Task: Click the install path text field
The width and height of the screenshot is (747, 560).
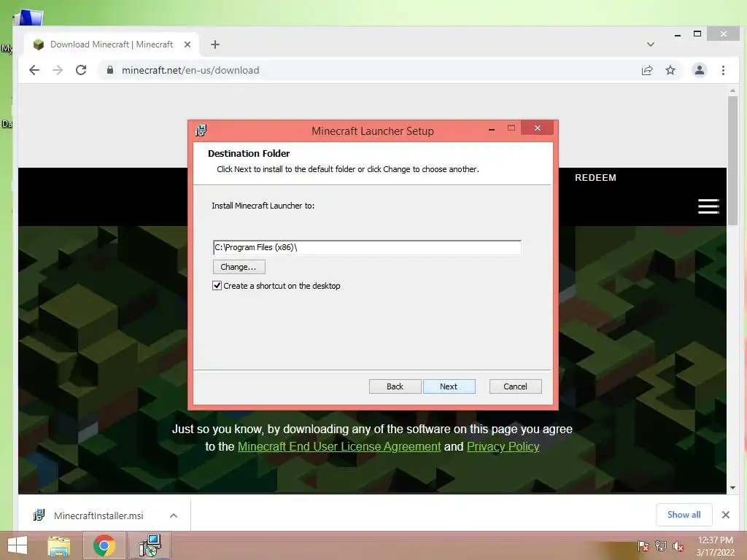Action: tap(367, 248)
